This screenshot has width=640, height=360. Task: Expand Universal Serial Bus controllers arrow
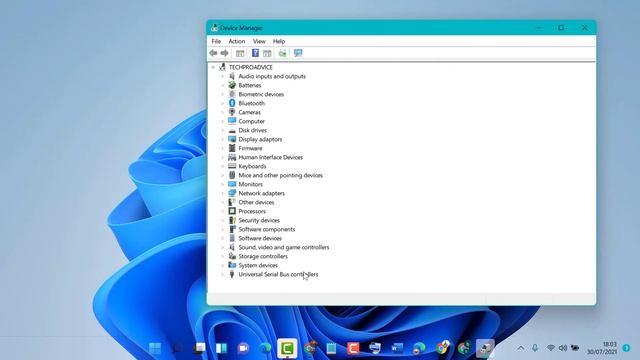click(x=222, y=274)
